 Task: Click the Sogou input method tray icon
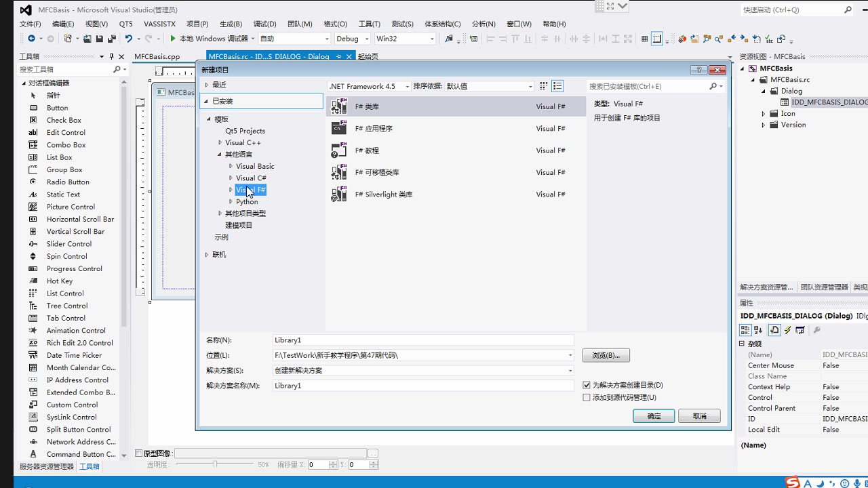tap(793, 483)
